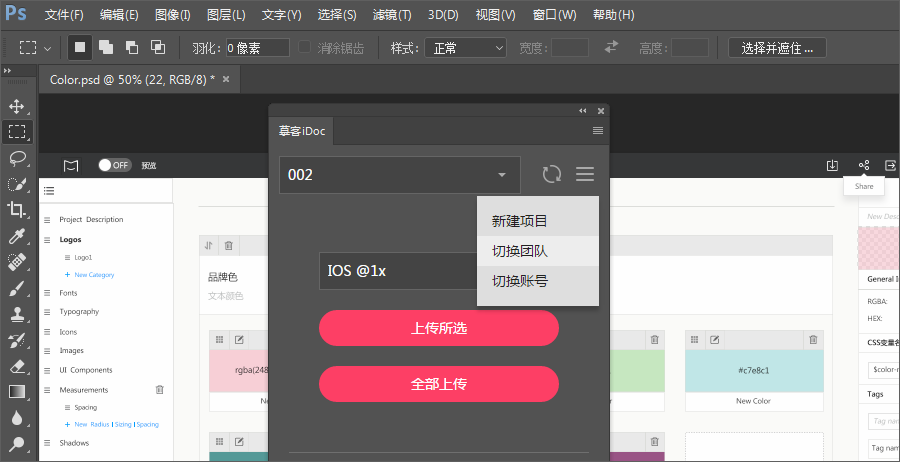Image resolution: width=900 pixels, height=462 pixels.
Task: Click the 选择并遮住 button
Action: point(777,48)
